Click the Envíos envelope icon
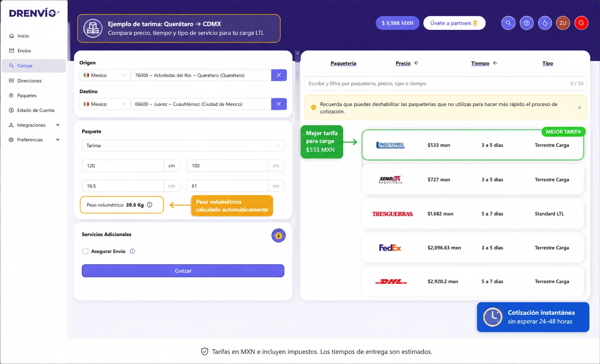Viewport: 600px width, 364px height. (12, 51)
